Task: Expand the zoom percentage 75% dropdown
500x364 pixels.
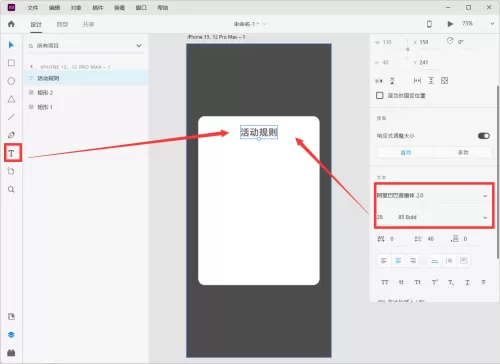Action: point(492,24)
